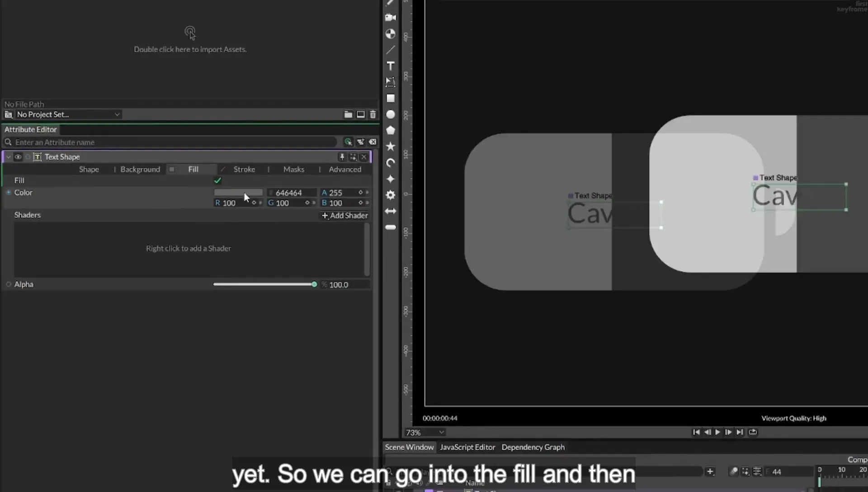Open the Masks tab
Viewport: 868px width, 492px height.
[x=293, y=169]
